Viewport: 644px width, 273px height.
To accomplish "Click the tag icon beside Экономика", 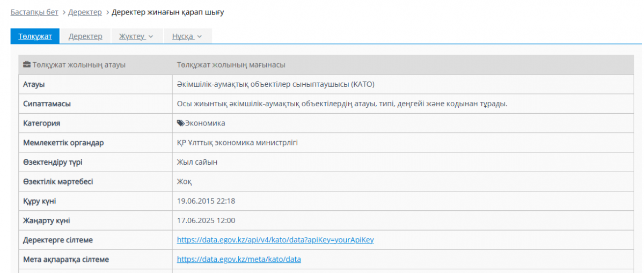I will 180,123.
